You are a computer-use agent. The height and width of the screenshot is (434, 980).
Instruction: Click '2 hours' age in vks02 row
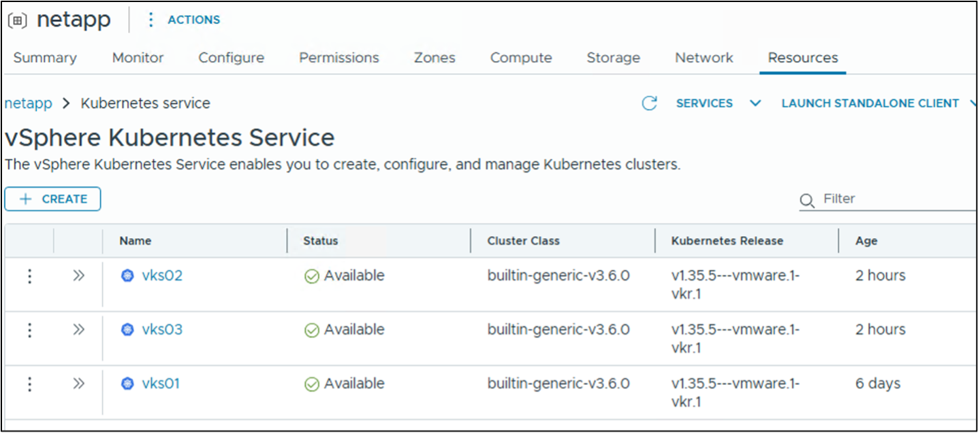(881, 276)
